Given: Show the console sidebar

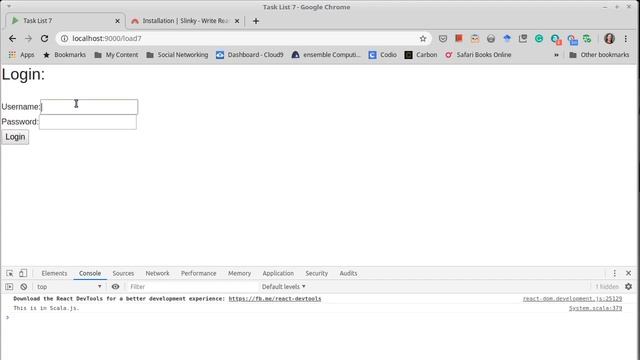Looking at the screenshot, I should pyautogui.click(x=9, y=287).
